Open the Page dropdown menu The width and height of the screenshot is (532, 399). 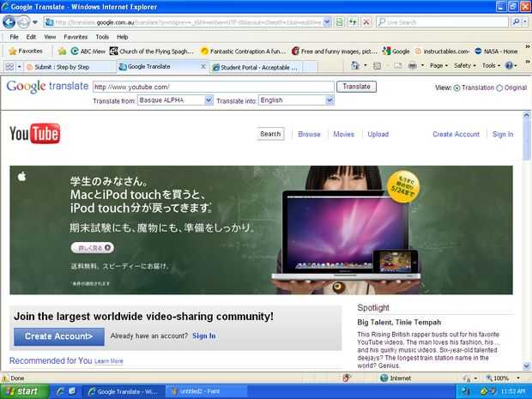click(x=438, y=65)
